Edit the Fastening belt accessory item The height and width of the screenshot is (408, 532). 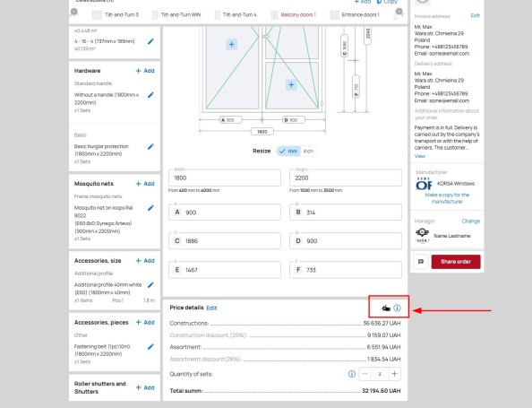click(x=151, y=346)
